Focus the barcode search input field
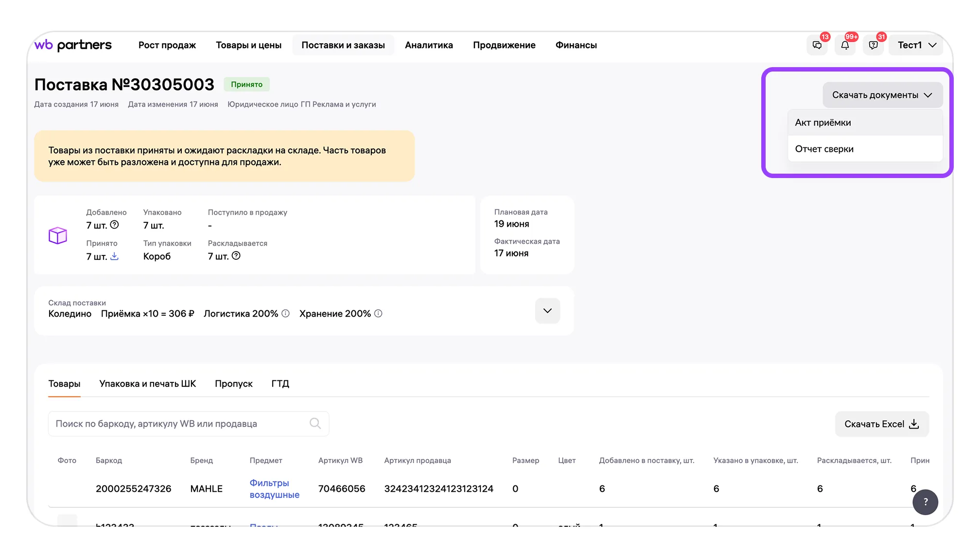Viewport: 980px width, 556px height. (189, 424)
